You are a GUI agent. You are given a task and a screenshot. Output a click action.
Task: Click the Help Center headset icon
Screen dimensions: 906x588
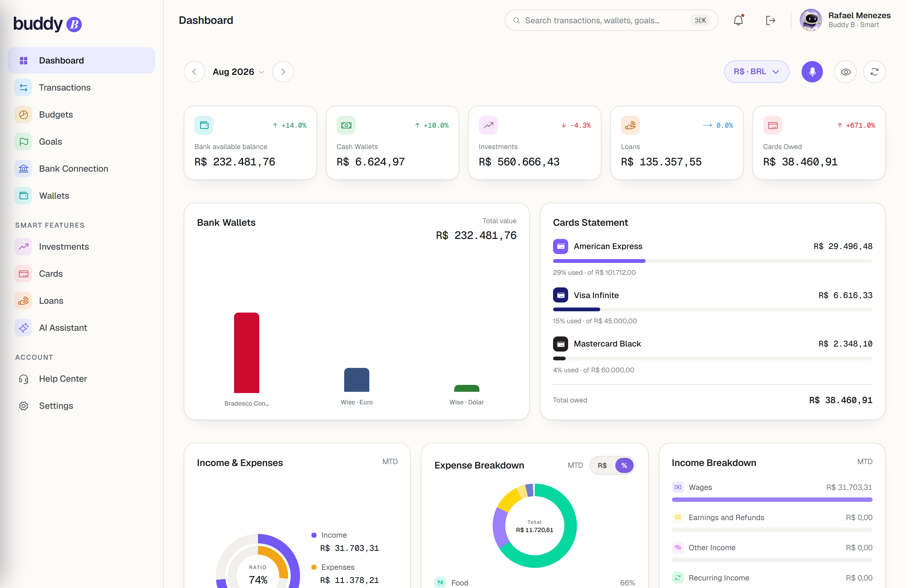tap(24, 379)
